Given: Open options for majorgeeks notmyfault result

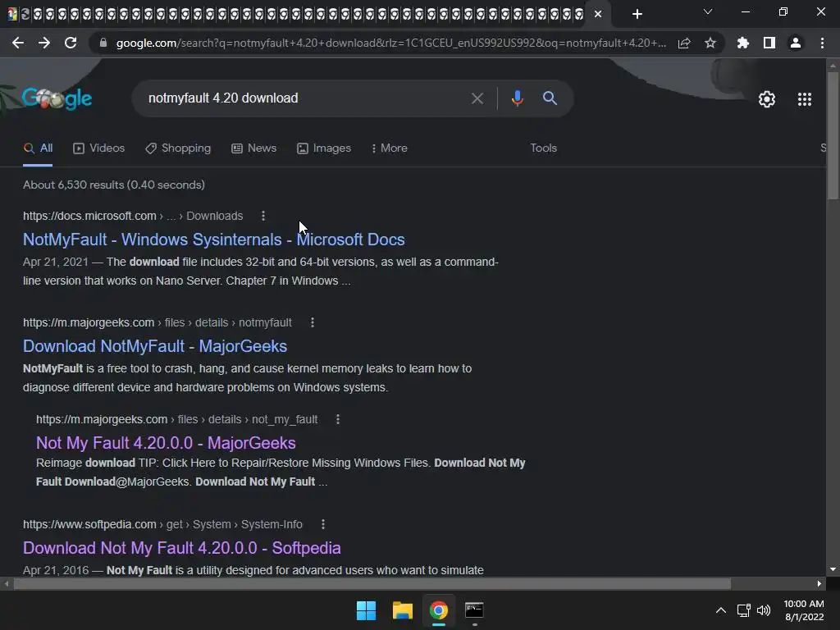Looking at the screenshot, I should coord(313,322).
